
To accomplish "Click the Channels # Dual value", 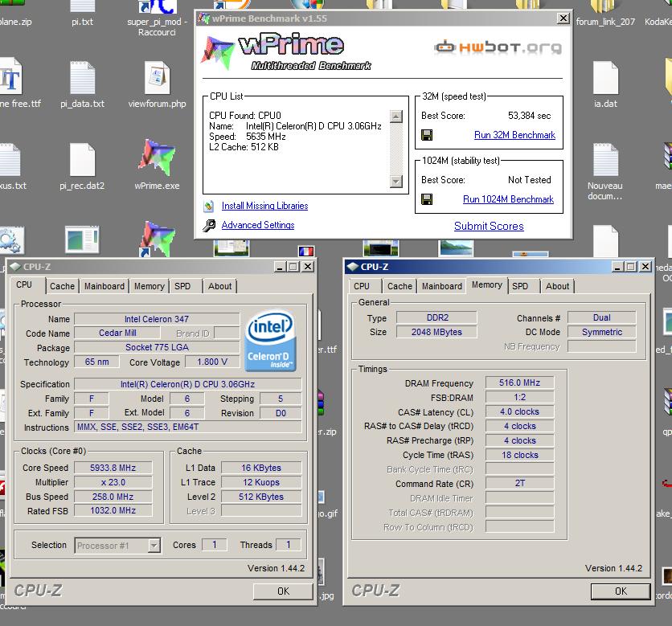I will click(602, 317).
